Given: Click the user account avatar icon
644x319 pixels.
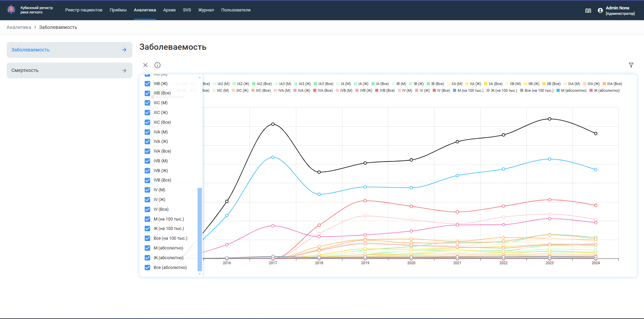Looking at the screenshot, I should click(600, 10).
